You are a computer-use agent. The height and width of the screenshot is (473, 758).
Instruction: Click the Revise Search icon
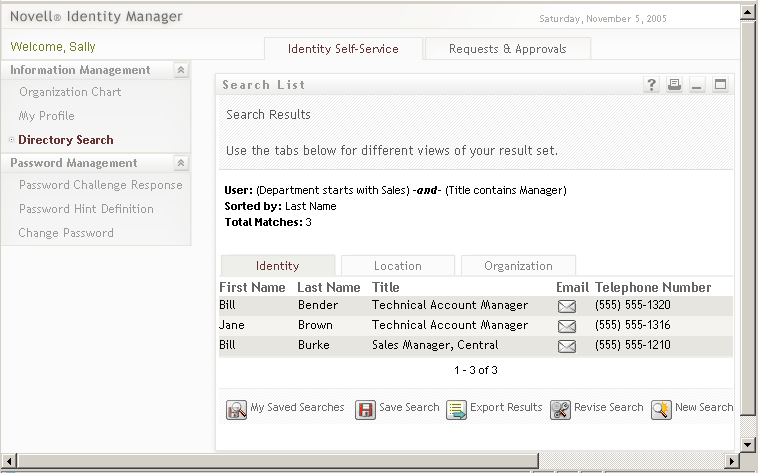pos(560,409)
